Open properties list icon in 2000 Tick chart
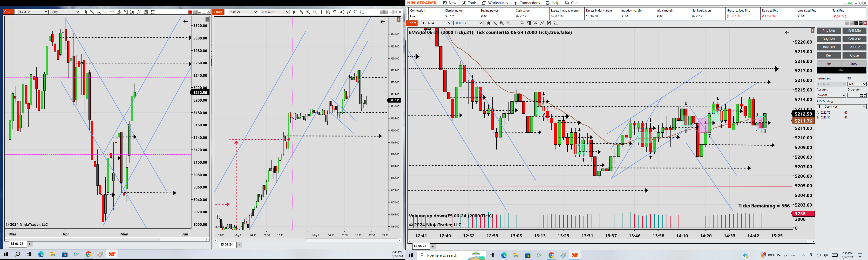 [x=556, y=23]
